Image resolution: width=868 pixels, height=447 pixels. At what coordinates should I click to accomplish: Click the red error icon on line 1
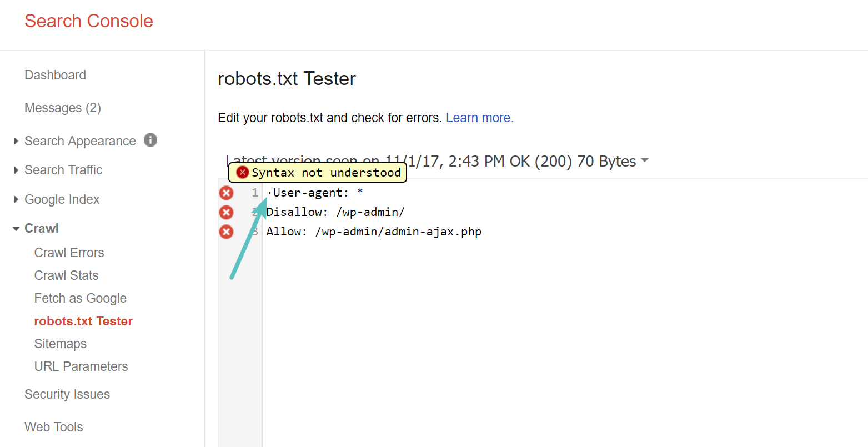click(x=226, y=193)
